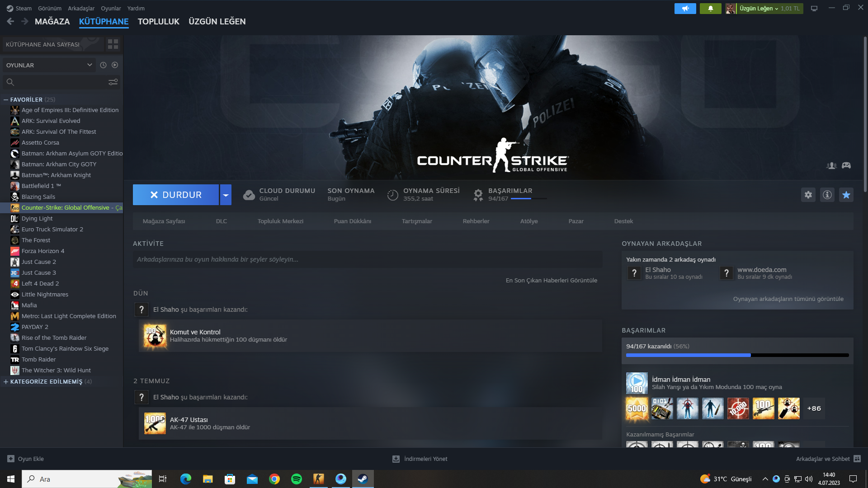The image size is (868, 488).
Task: Show game info icon
Action: pyautogui.click(x=827, y=195)
